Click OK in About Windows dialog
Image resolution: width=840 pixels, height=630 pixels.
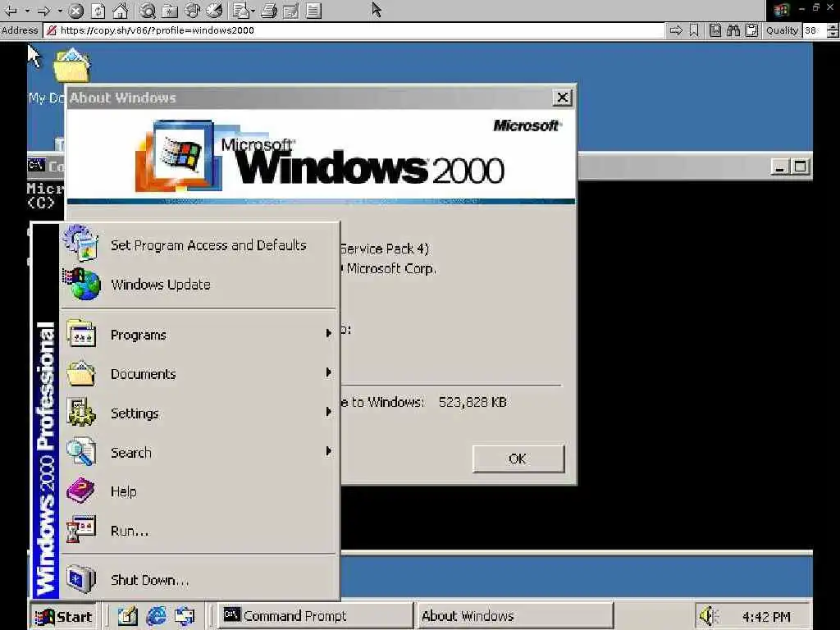[518, 459]
